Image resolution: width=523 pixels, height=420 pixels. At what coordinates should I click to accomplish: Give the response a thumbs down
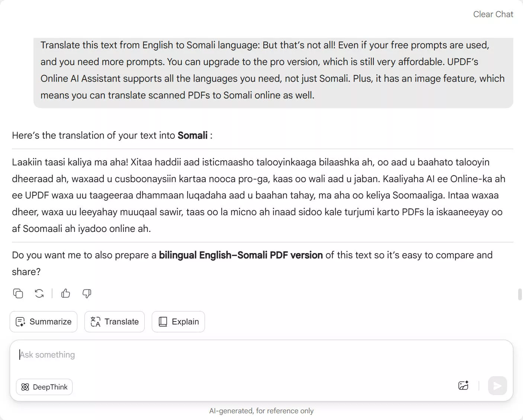(x=87, y=293)
